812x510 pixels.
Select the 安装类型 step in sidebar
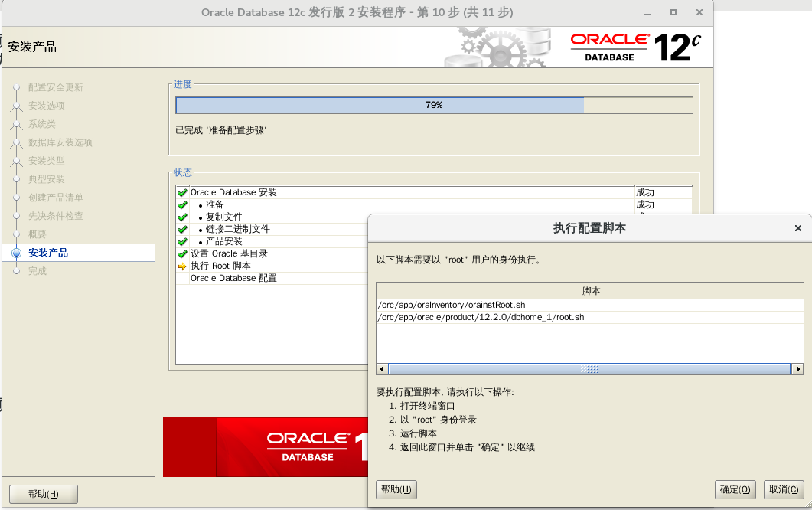47,161
